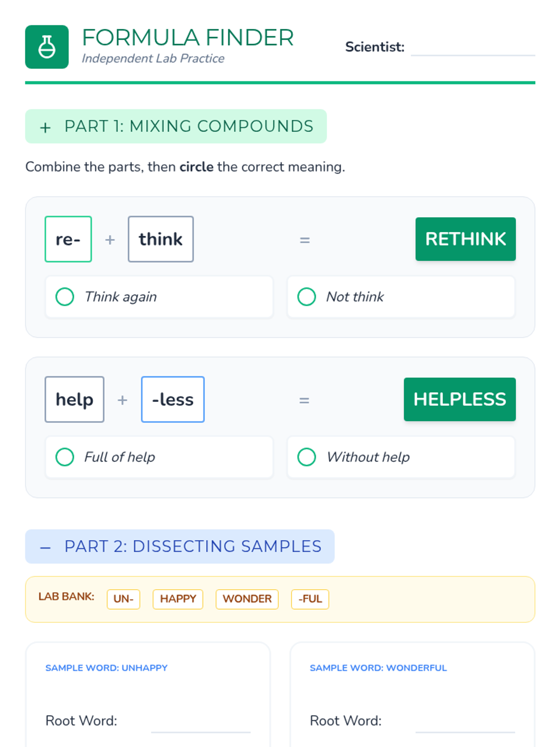Click the equals sign before RETHINK
The height and width of the screenshot is (747, 560).
click(x=305, y=240)
